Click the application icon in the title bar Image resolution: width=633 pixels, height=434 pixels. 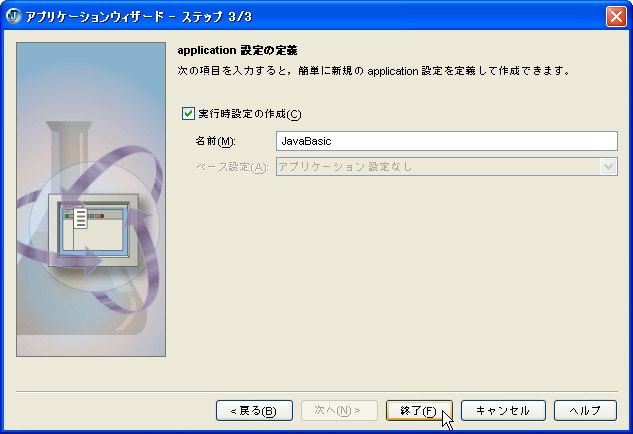(x=14, y=15)
